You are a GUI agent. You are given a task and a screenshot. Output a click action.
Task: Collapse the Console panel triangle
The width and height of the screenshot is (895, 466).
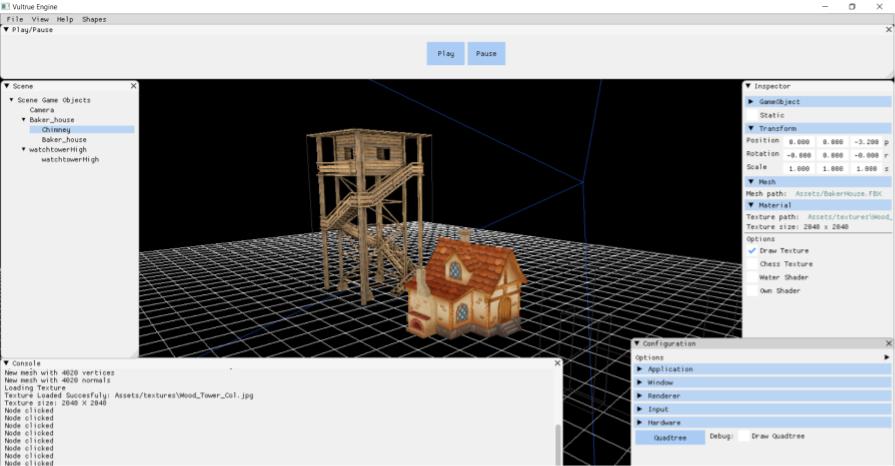[x=6, y=363]
